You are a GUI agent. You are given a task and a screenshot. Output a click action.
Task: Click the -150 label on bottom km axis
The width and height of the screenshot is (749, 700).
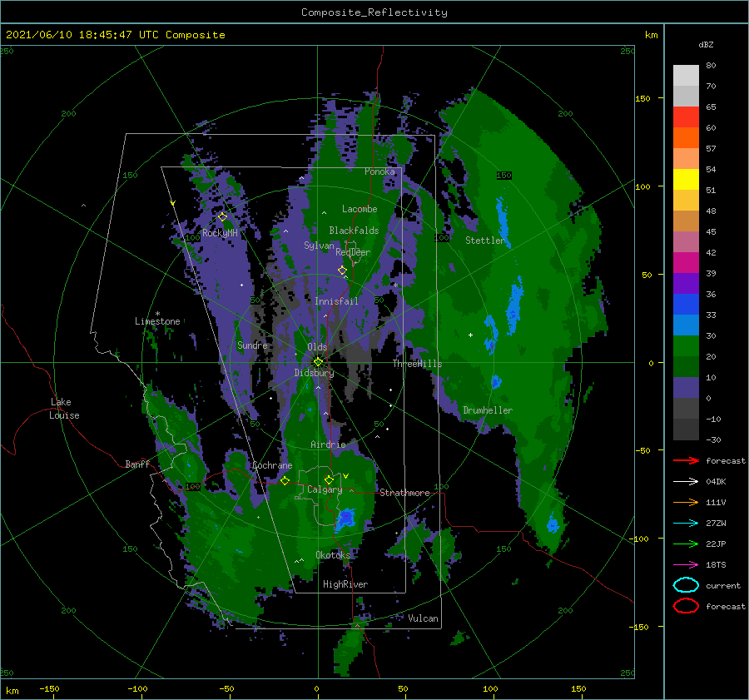point(49,688)
